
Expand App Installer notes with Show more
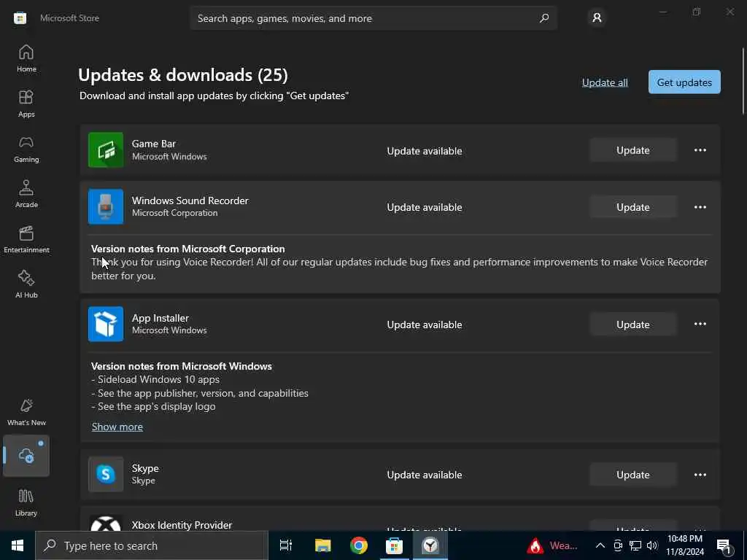pyautogui.click(x=117, y=427)
